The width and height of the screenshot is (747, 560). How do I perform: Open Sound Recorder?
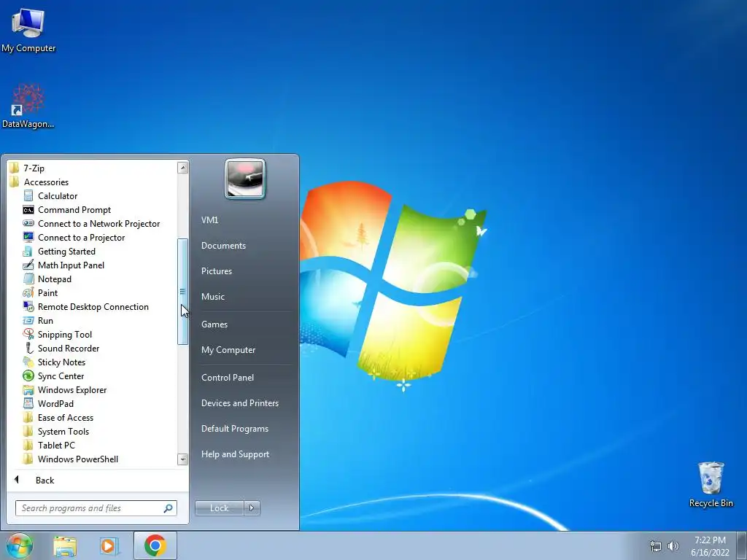pyautogui.click(x=69, y=348)
